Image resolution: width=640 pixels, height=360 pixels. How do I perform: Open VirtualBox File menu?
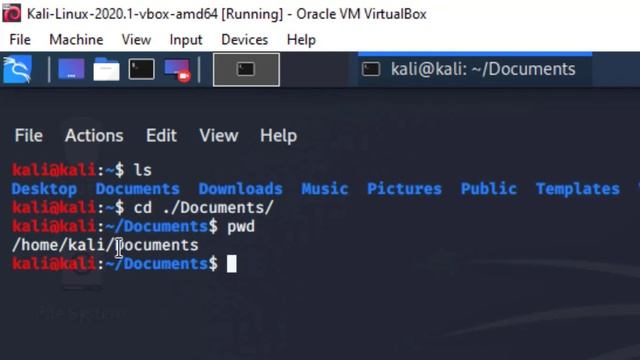[x=20, y=40]
